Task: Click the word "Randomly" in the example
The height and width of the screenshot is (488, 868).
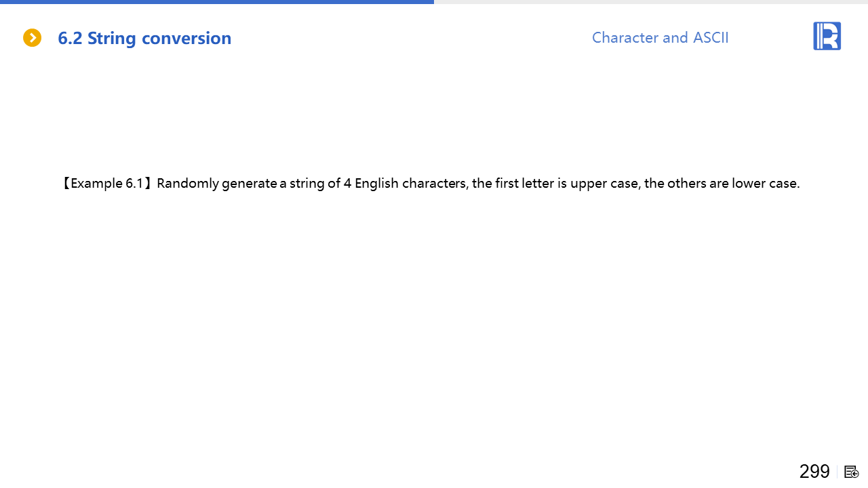Action: (x=188, y=184)
